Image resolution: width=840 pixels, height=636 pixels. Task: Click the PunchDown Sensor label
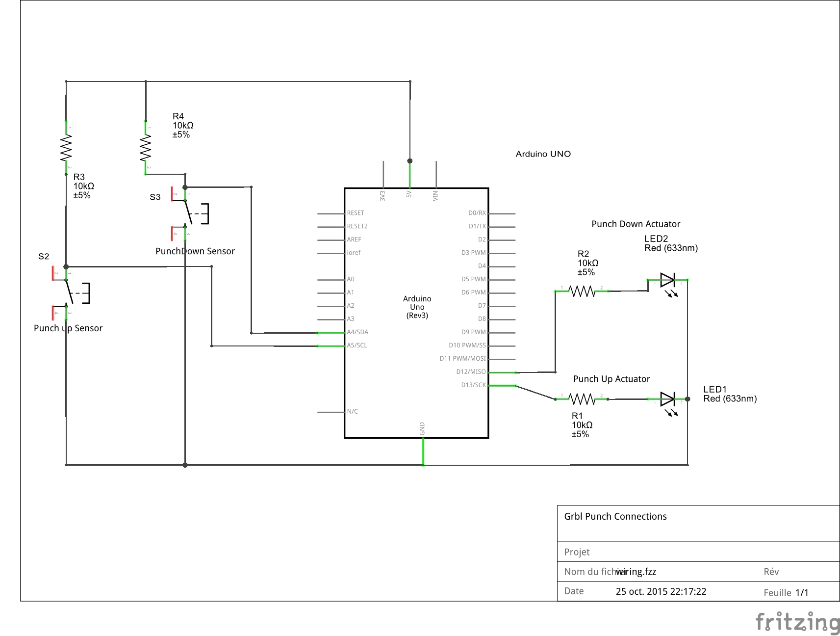tap(195, 251)
